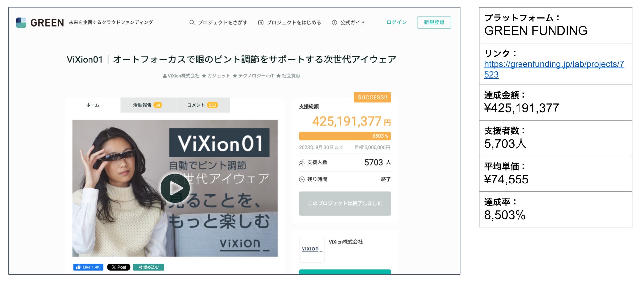Click the 8503% funding progress bar
644x284 pixels.
click(x=345, y=136)
